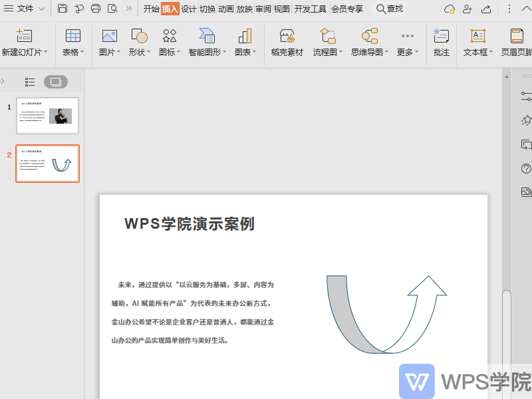Open the vertical three-dot more menu
Screen dimensions: 532x399
[x=509, y=9]
